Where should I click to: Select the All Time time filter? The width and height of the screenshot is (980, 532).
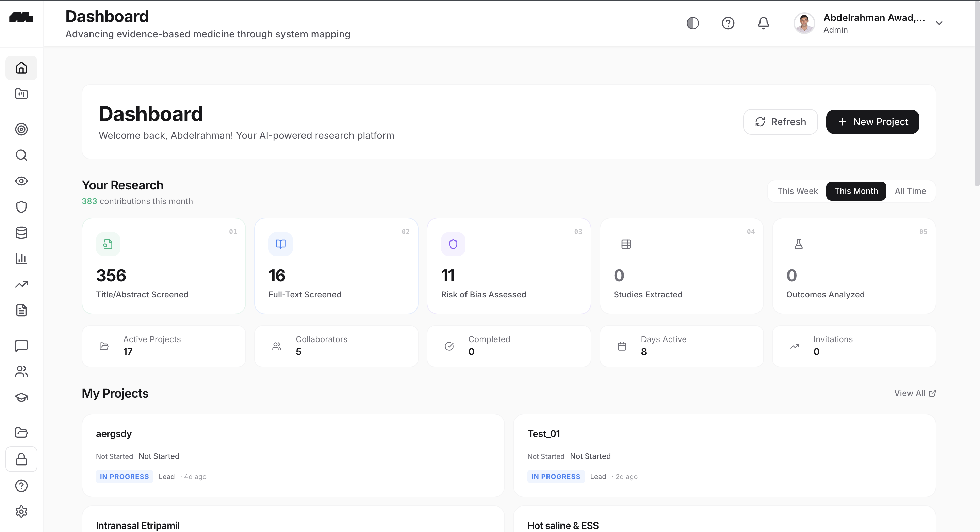click(910, 191)
